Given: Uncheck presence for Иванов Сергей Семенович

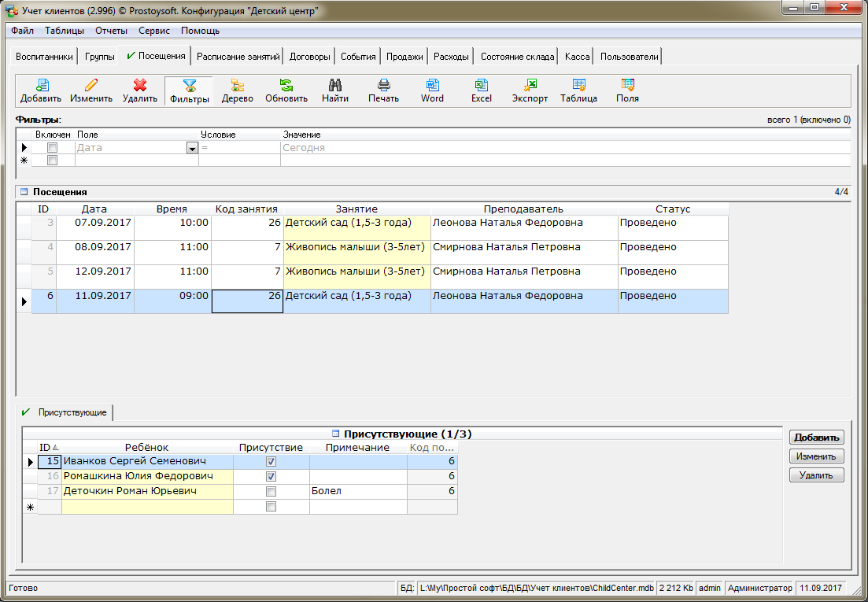Looking at the screenshot, I should [271, 461].
